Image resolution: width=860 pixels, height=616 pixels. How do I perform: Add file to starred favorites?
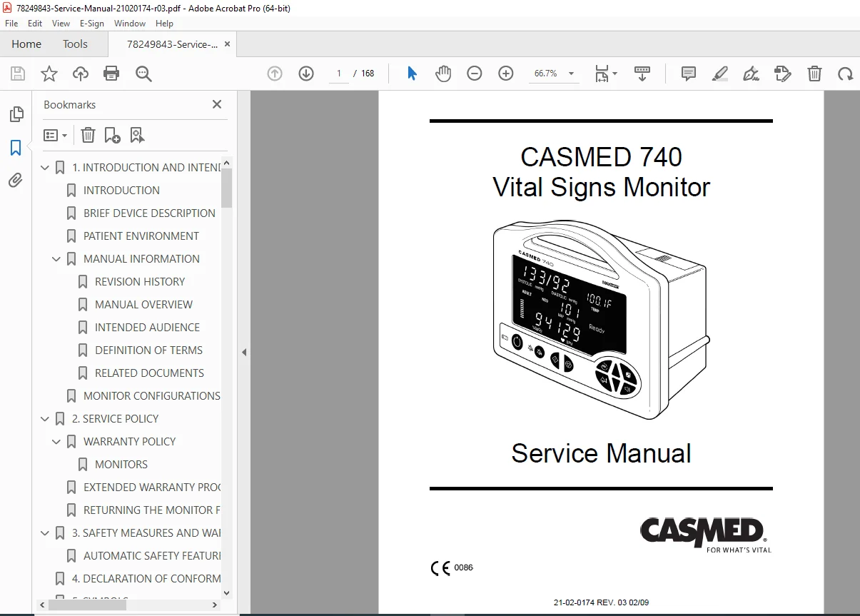[x=49, y=74]
